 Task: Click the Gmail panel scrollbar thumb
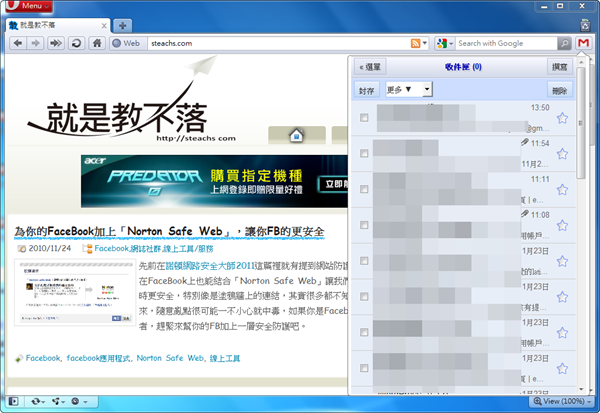[580, 122]
